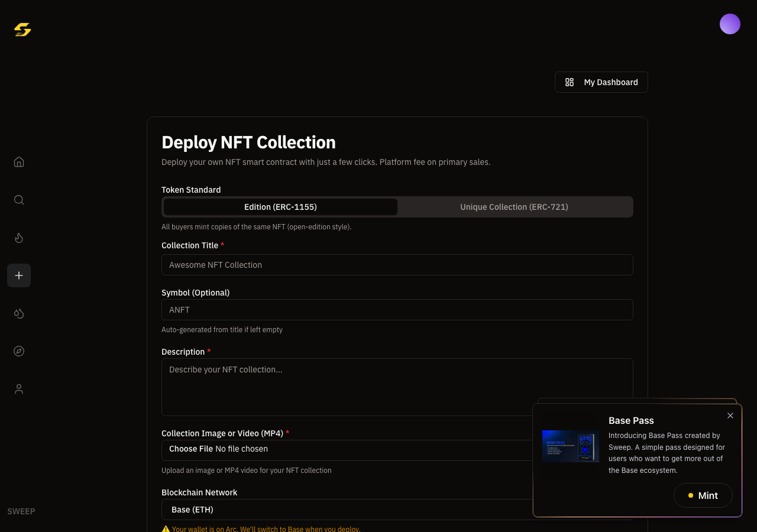Select the plus create icon in sidebar

(19, 275)
